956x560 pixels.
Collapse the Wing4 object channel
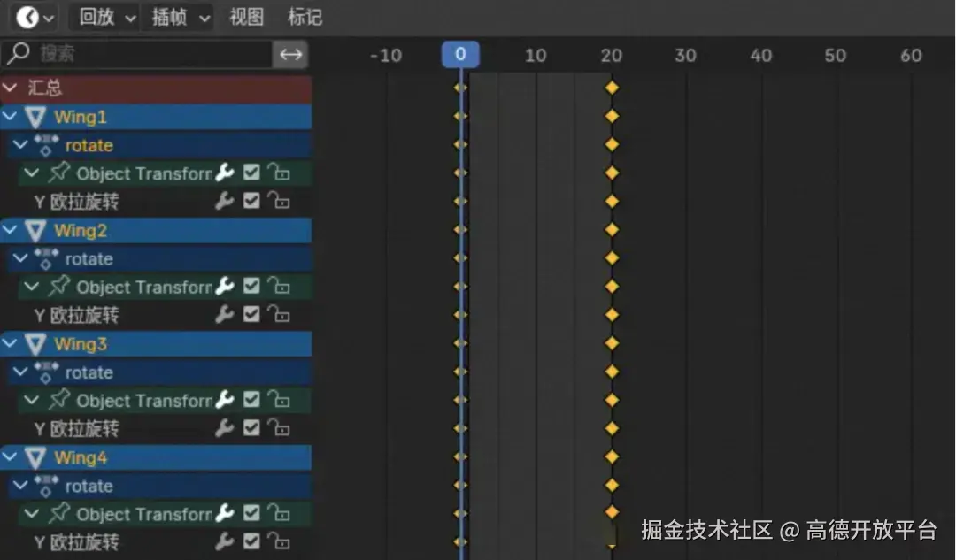[11, 457]
